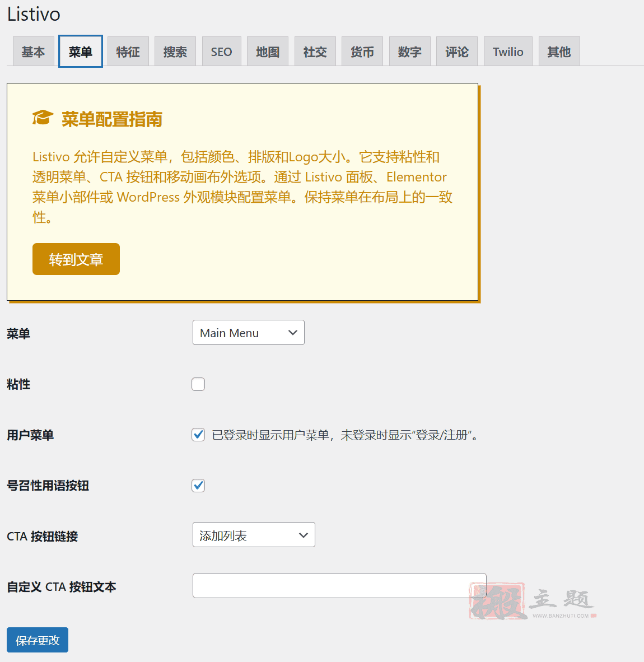The image size is (644, 662).
Task: Open the Twilio tab
Action: tap(508, 52)
